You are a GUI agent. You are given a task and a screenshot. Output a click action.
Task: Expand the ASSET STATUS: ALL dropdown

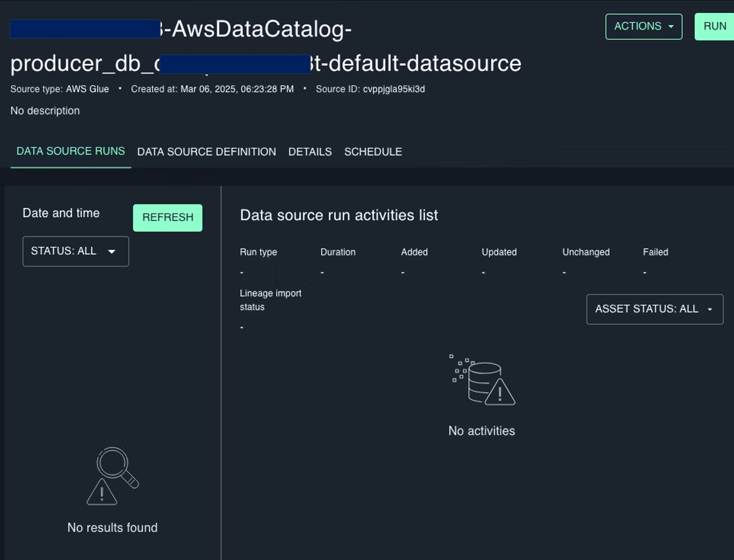tap(655, 309)
